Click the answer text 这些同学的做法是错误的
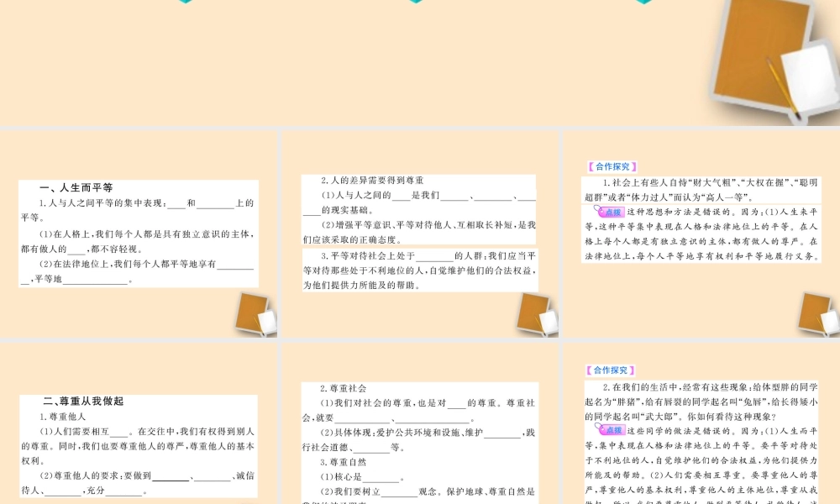 click(x=701, y=465)
